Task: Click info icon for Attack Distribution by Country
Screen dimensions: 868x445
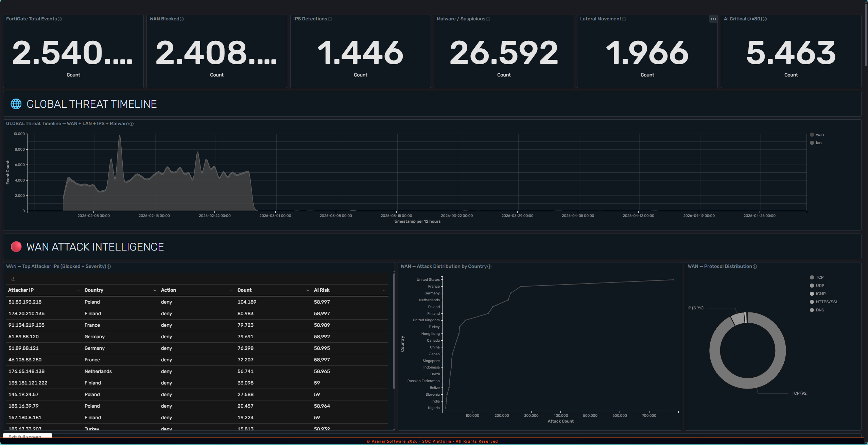Action: (489, 267)
